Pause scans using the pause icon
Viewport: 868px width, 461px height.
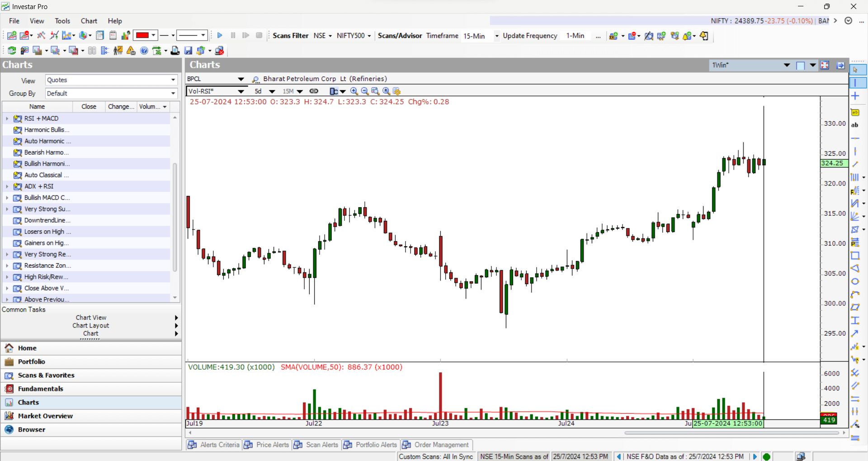[x=233, y=35]
